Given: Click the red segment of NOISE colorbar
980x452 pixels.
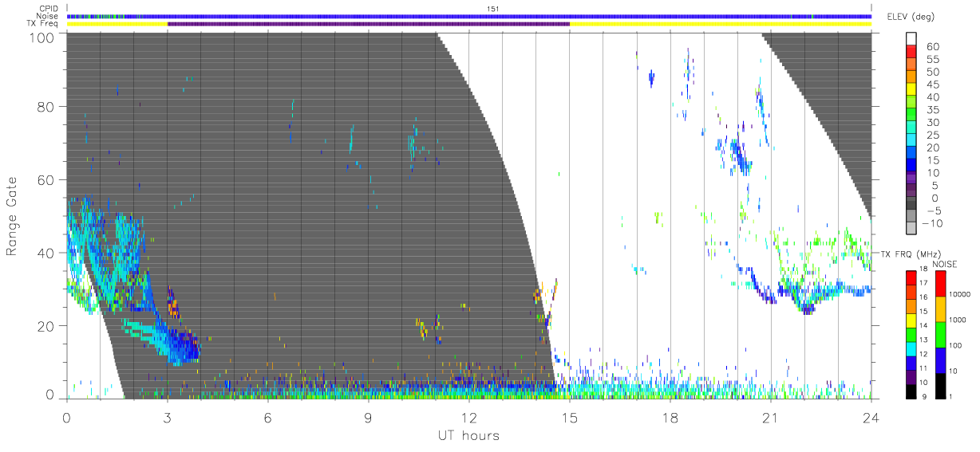Looking at the screenshot, I should [x=940, y=284].
